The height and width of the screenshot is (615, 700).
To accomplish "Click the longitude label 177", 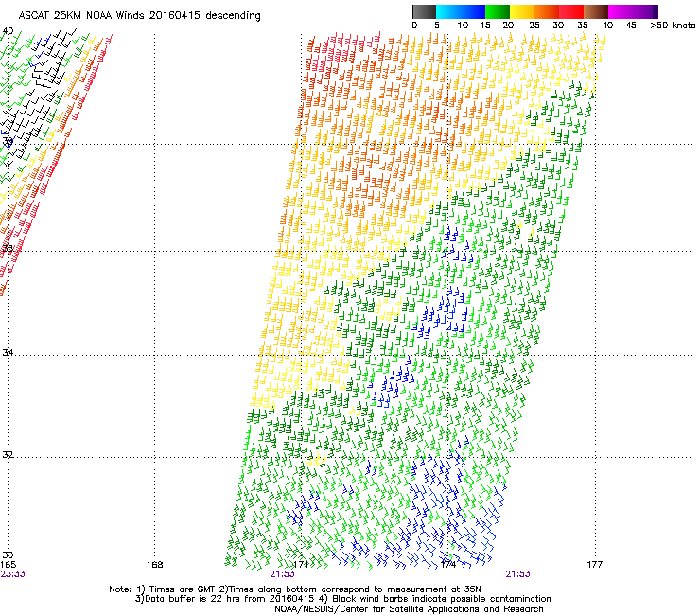I will click(594, 565).
